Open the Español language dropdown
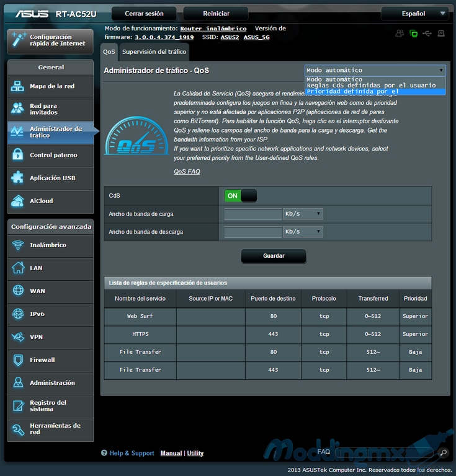 click(414, 14)
